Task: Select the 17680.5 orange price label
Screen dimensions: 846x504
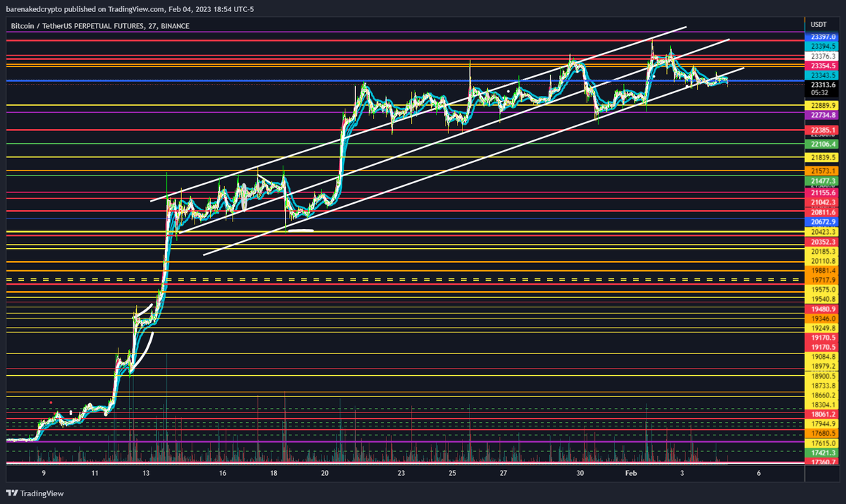Action: (x=823, y=433)
